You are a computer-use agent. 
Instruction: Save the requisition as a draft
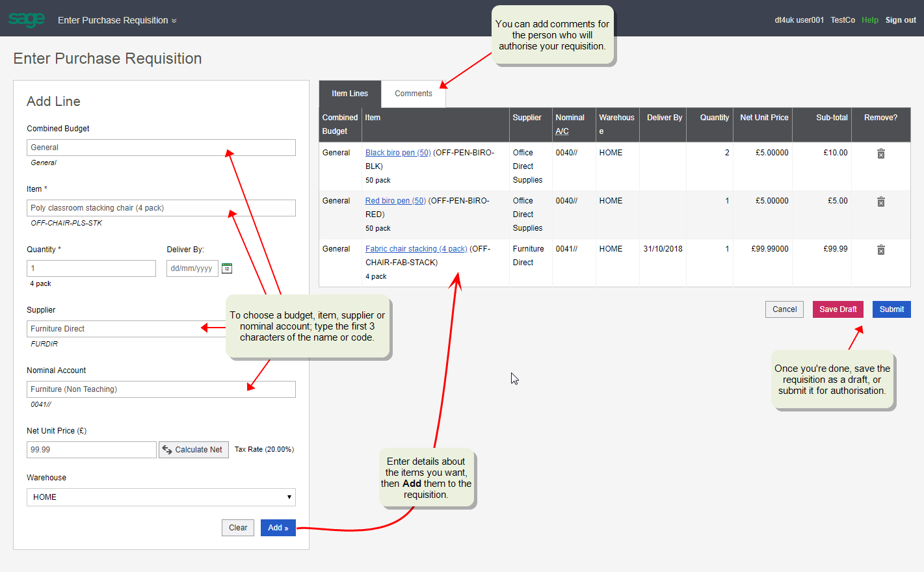pos(838,309)
